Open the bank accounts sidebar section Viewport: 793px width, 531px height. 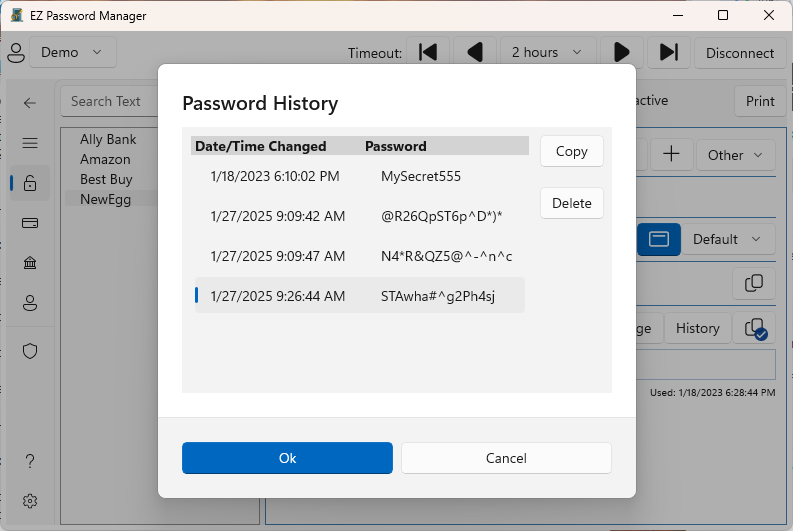click(x=30, y=262)
